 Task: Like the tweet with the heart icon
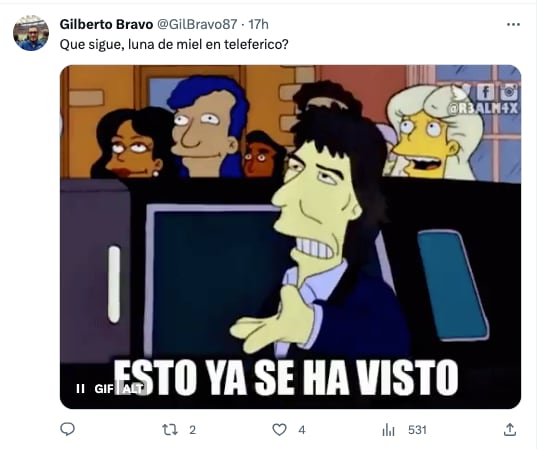pos(279,429)
